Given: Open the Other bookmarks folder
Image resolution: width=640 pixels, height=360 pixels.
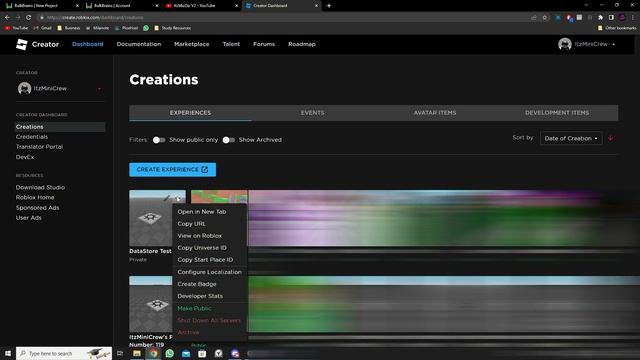Looking at the screenshot, I should [617, 28].
